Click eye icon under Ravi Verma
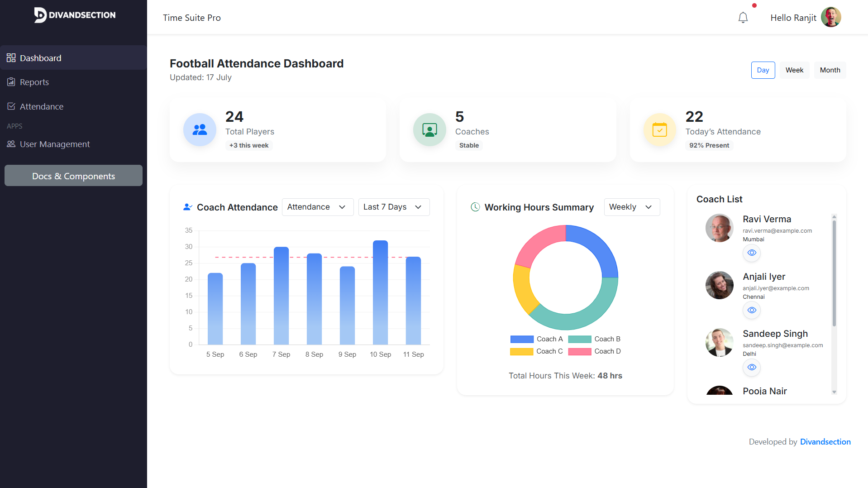This screenshot has width=868, height=488. 751,253
